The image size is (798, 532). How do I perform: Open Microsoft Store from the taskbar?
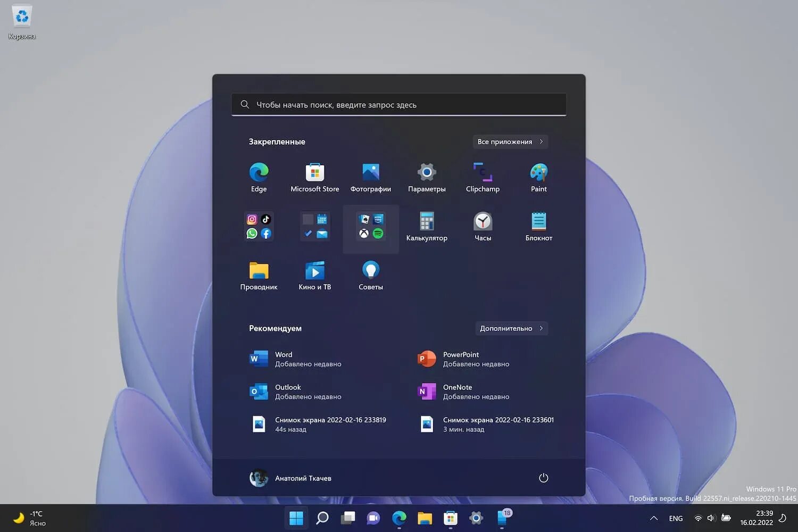click(450, 518)
